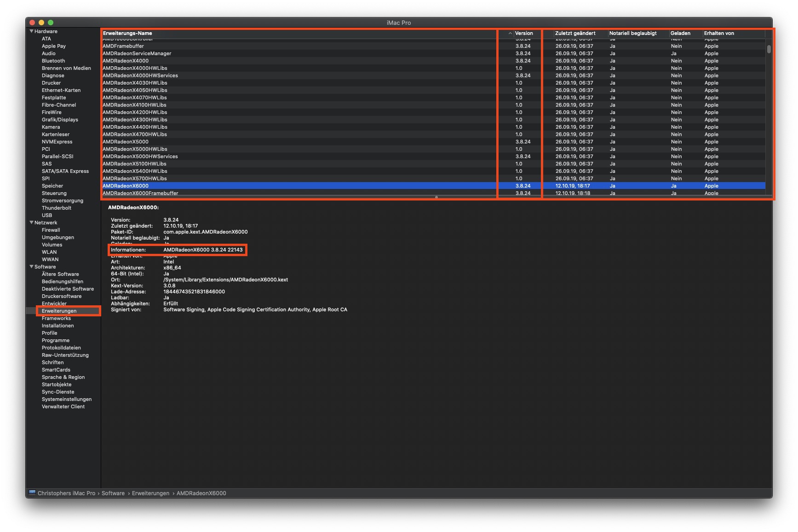Select the AMDRadeonX4030HWLibs row
The image size is (798, 532).
(x=433, y=83)
